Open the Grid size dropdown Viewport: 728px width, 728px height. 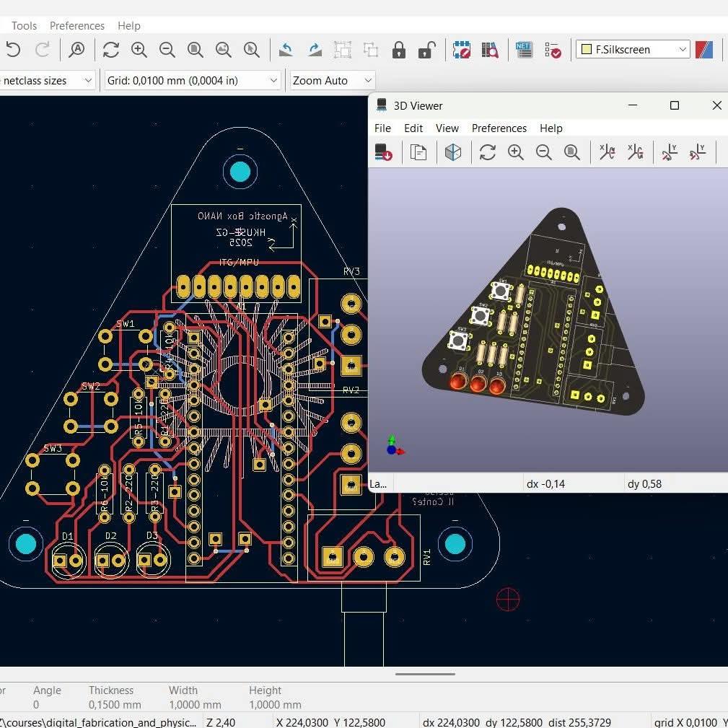273,81
